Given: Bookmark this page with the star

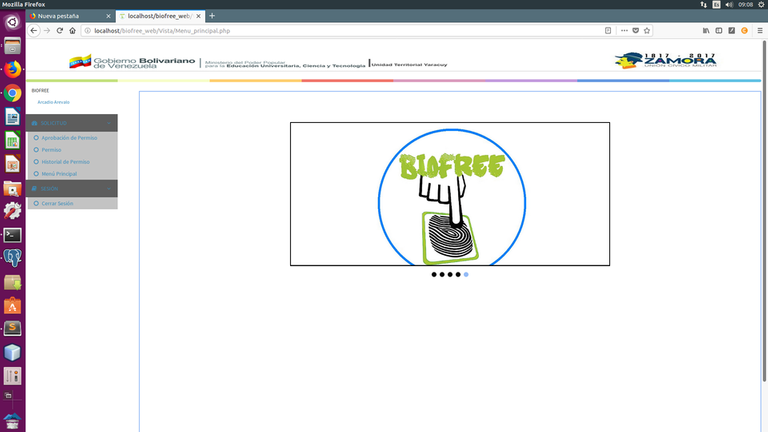Looking at the screenshot, I should coord(647,30).
